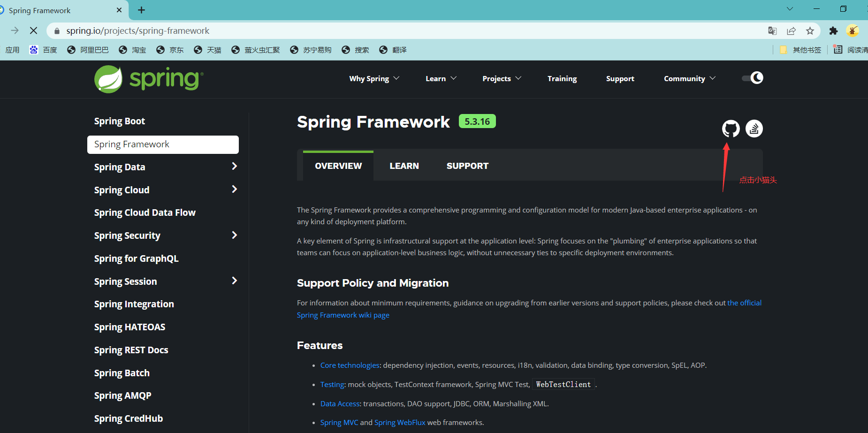Bookmark this page with star icon
868x433 pixels.
810,31
